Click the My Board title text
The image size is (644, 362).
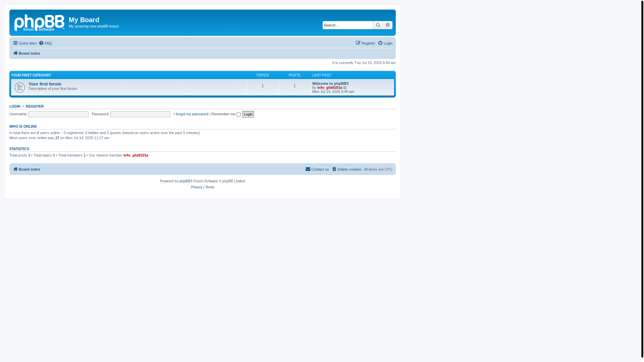click(x=84, y=20)
